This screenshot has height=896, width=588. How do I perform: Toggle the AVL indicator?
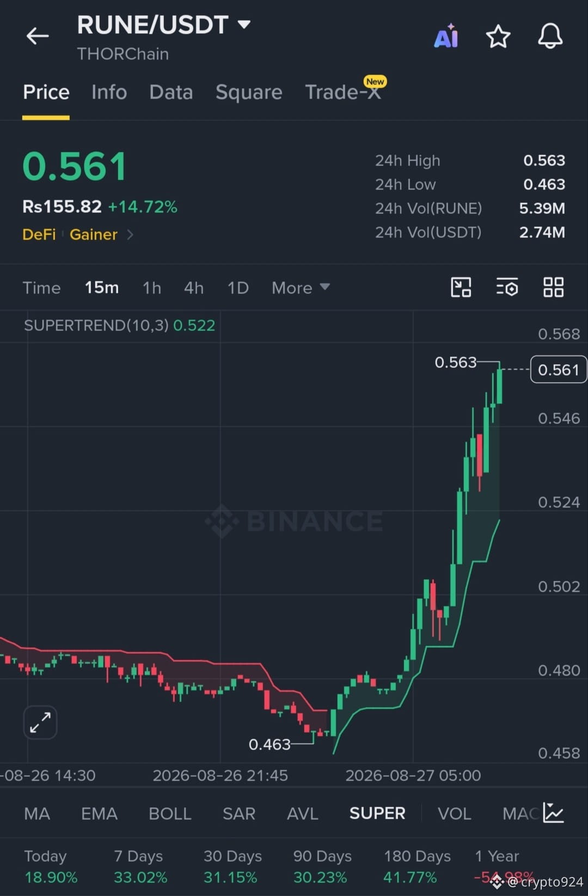(x=303, y=813)
